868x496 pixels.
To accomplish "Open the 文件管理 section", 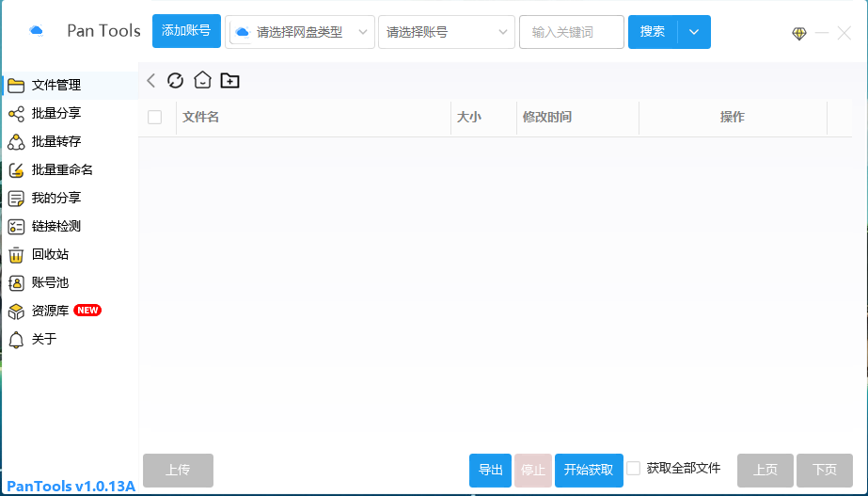I will click(x=70, y=86).
